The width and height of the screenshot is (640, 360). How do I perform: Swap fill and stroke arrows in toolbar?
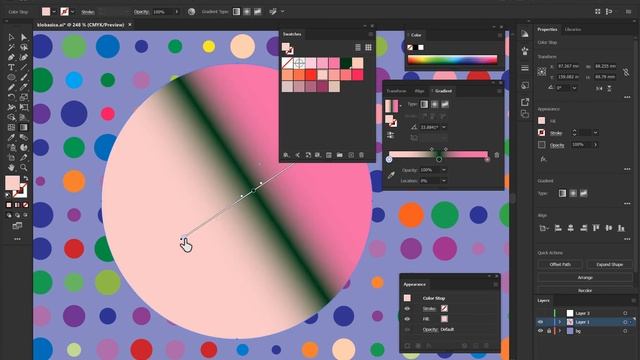click(x=25, y=178)
